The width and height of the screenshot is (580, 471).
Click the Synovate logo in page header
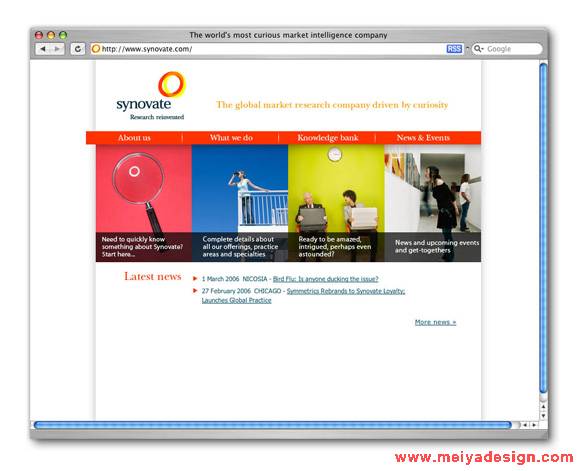click(x=151, y=96)
